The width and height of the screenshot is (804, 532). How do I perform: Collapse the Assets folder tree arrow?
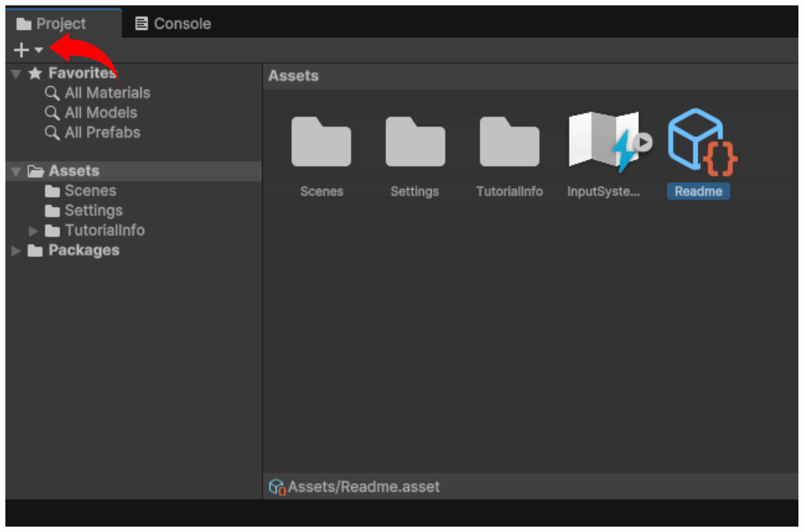16,171
